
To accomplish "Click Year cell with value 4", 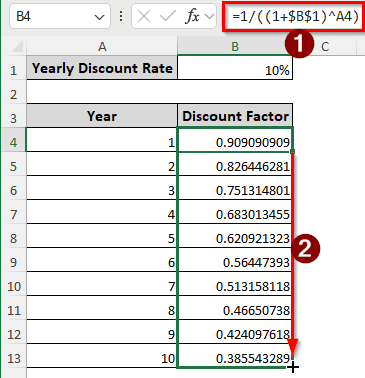I will [x=102, y=212].
